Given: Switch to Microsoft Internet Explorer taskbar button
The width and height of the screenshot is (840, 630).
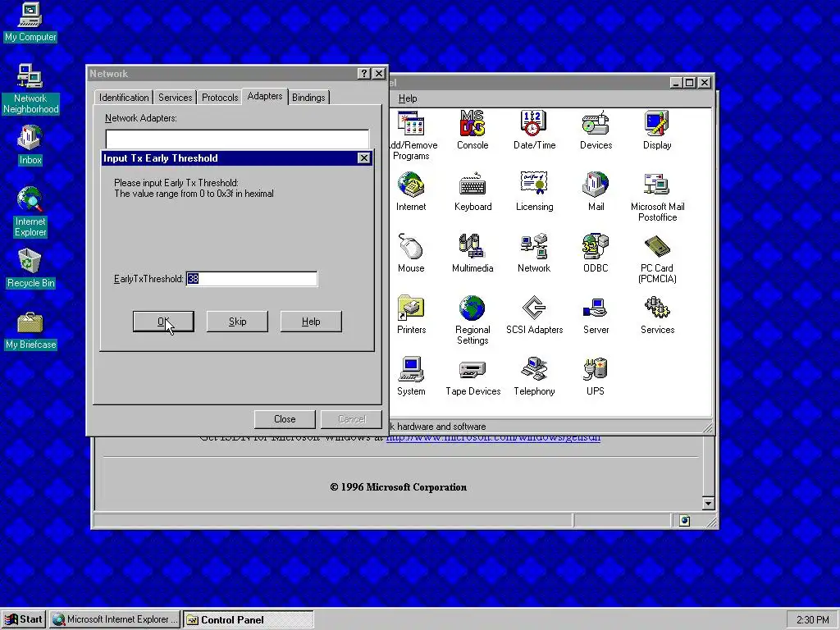Looking at the screenshot, I should tap(115, 619).
